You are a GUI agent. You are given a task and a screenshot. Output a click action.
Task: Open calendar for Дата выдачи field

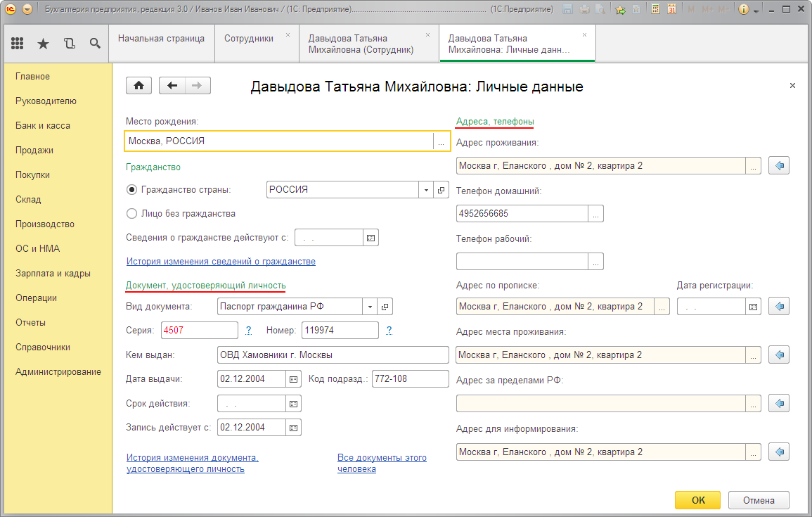[293, 378]
